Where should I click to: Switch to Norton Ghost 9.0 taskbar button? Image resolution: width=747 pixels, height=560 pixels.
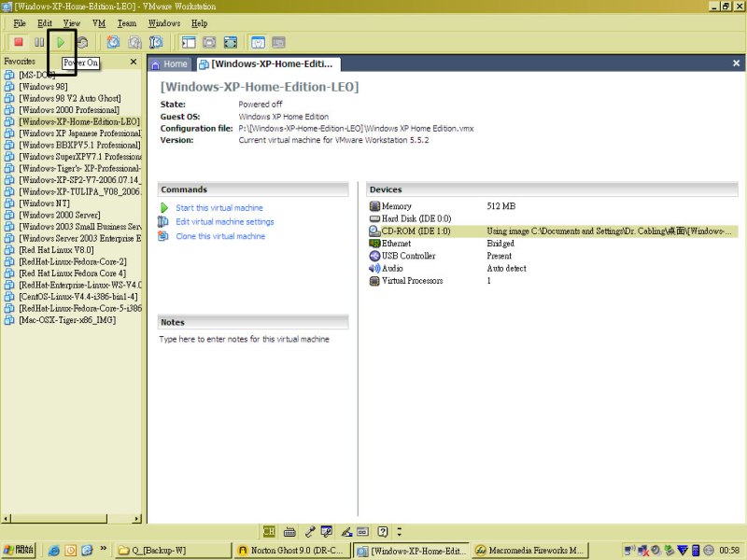point(293,551)
